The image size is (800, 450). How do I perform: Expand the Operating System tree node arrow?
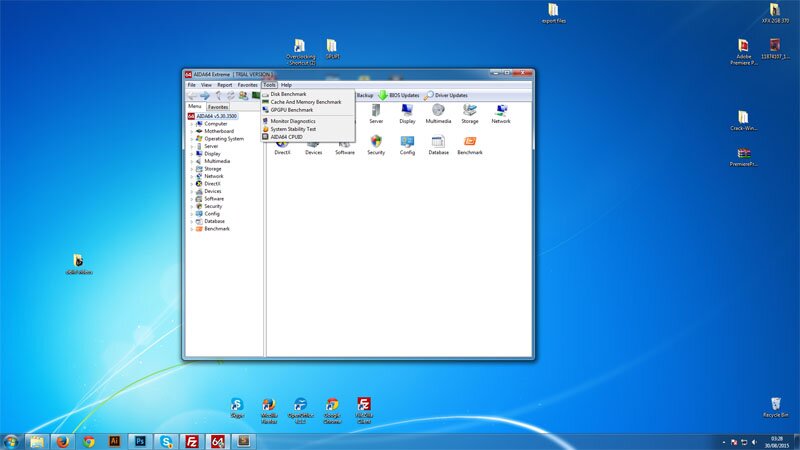point(192,139)
